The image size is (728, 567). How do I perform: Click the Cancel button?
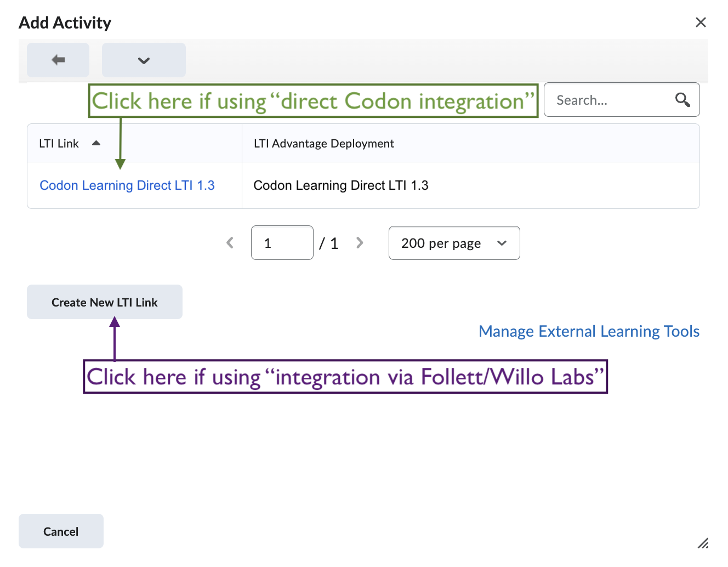coord(61,531)
